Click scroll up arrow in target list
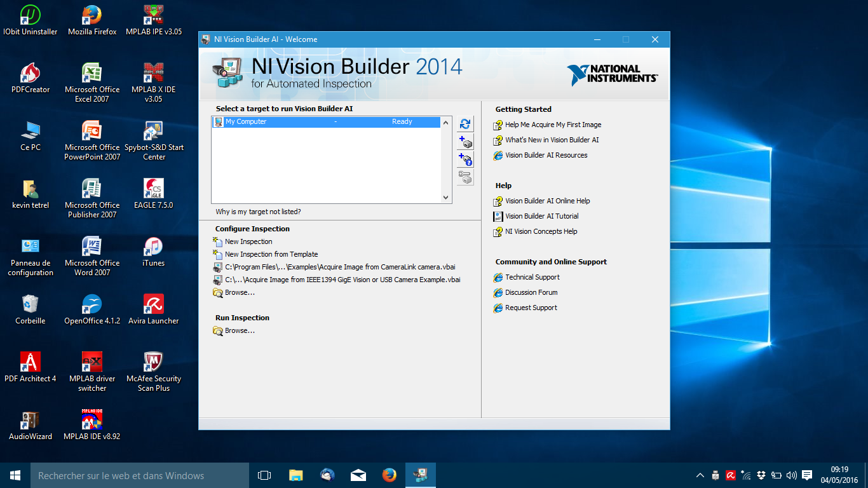The height and width of the screenshot is (488, 868). [x=445, y=123]
